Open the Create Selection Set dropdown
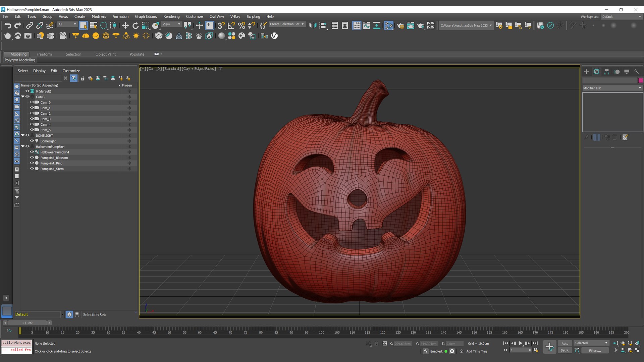 coord(287,24)
